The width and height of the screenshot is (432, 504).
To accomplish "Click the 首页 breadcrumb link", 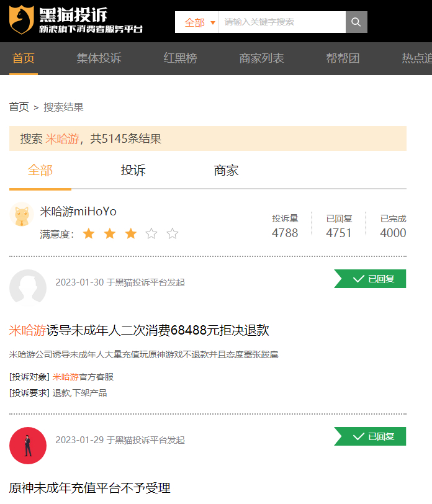I will click(19, 107).
